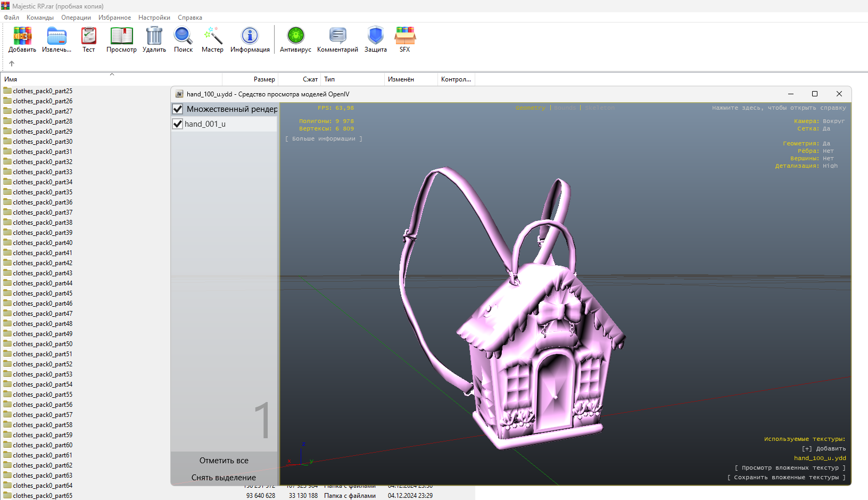Click the folder icon of clothes_pack0_part62
Image resolution: width=868 pixels, height=500 pixels.
coord(7,465)
